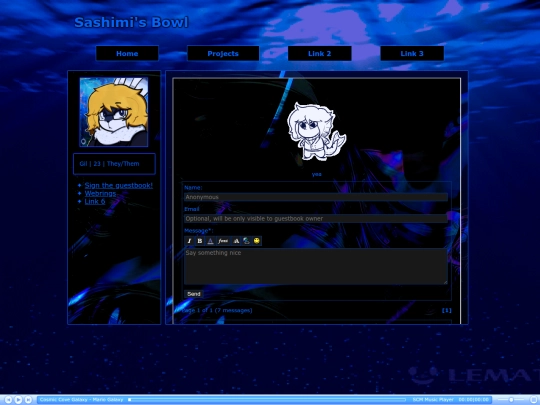Open the smiley emoticon picker
Image resolution: width=540 pixels, height=405 pixels.
point(257,241)
